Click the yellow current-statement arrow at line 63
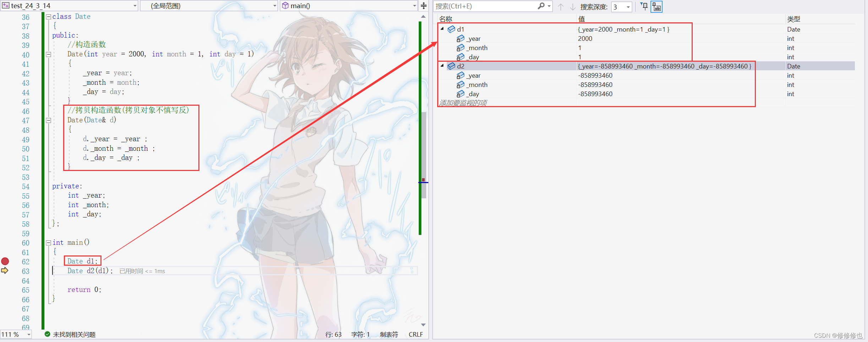The image size is (868, 342). 5,271
